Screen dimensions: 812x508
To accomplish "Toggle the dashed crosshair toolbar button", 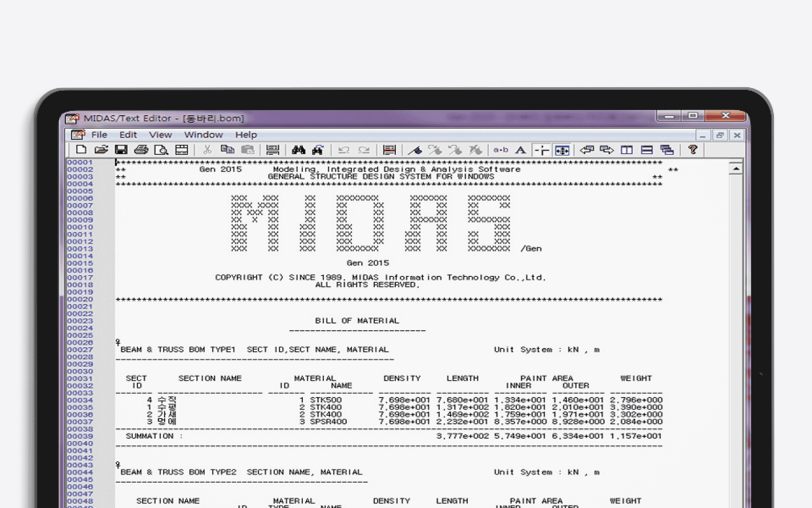I will pyautogui.click(x=542, y=150).
